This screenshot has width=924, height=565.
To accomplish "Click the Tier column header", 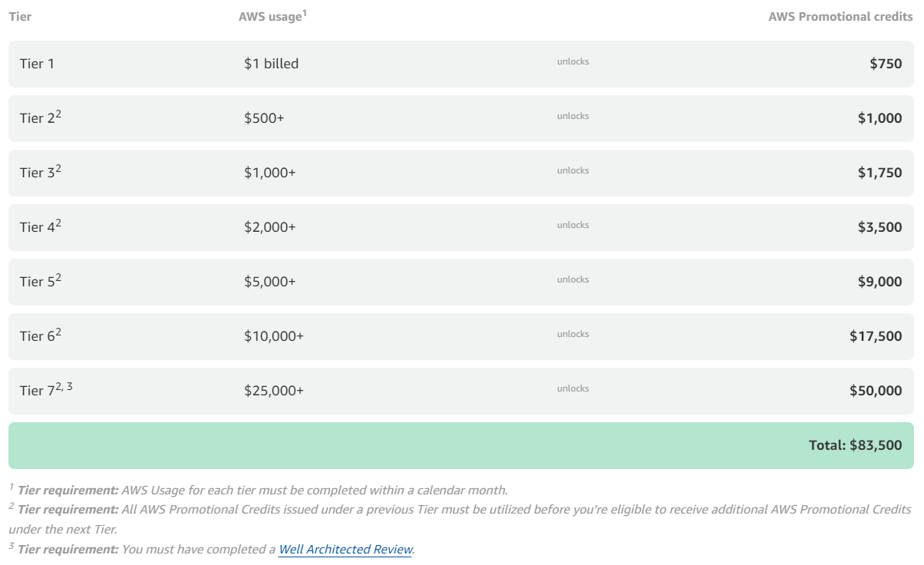I will pos(20,17).
